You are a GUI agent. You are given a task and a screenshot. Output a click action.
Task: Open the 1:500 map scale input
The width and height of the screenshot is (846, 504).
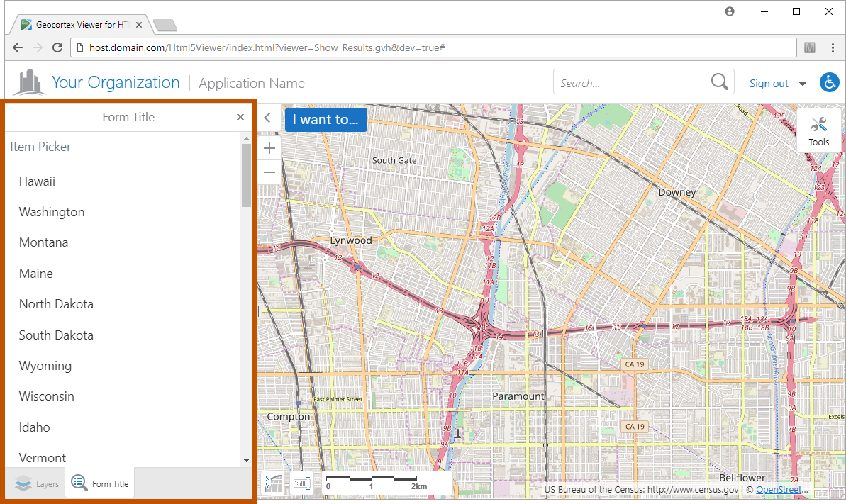(301, 483)
